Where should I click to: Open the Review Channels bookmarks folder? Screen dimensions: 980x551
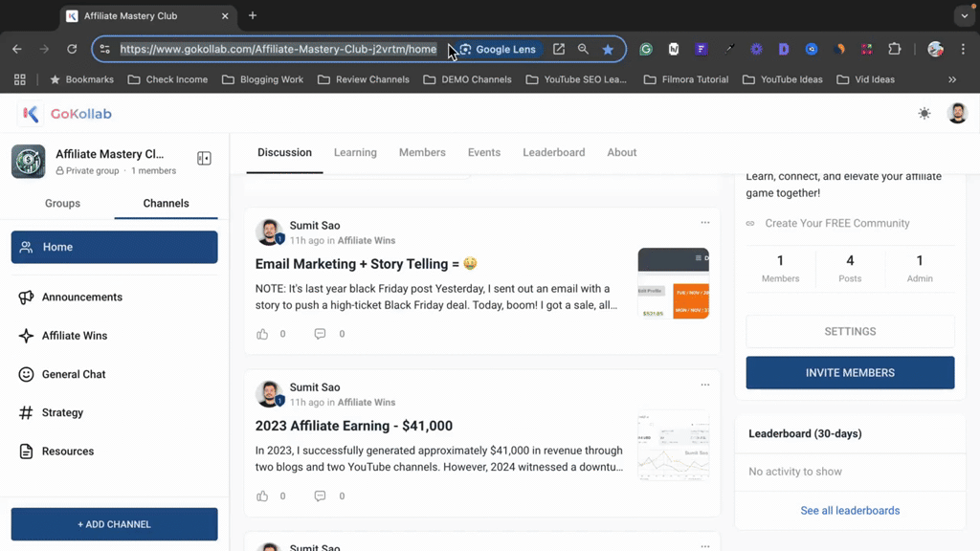click(x=363, y=79)
